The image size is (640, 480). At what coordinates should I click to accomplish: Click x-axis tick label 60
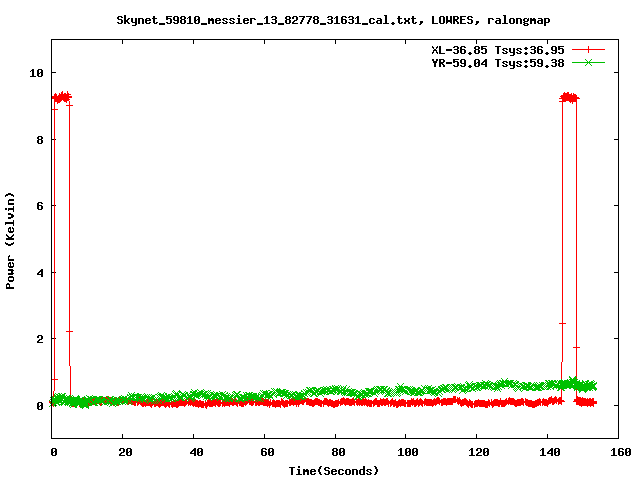(267, 452)
